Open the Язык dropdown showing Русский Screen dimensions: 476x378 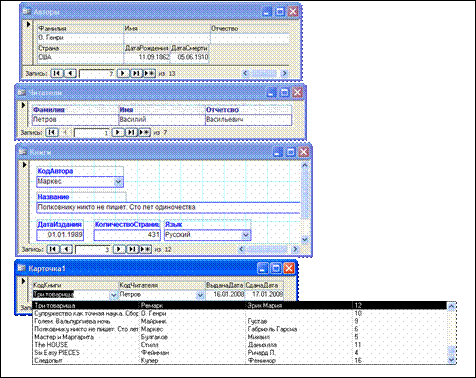pos(246,235)
